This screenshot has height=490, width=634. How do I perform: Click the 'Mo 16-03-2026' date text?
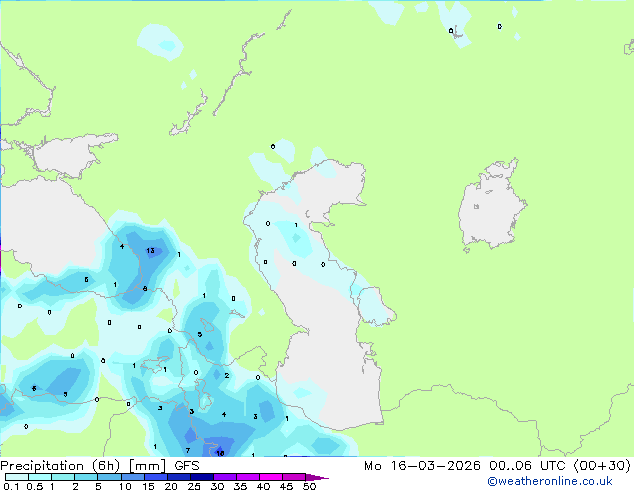click(x=422, y=466)
